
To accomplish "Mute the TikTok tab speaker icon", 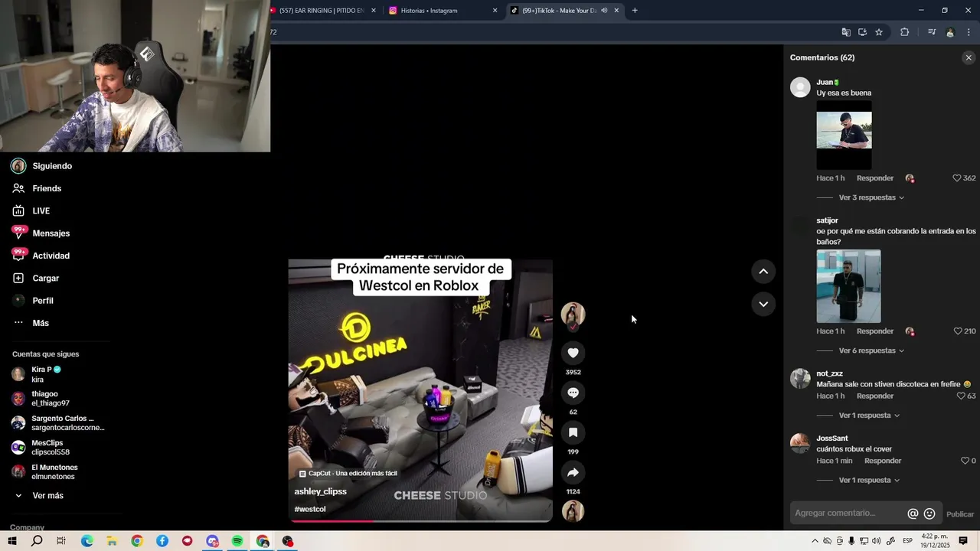I will pos(604,11).
